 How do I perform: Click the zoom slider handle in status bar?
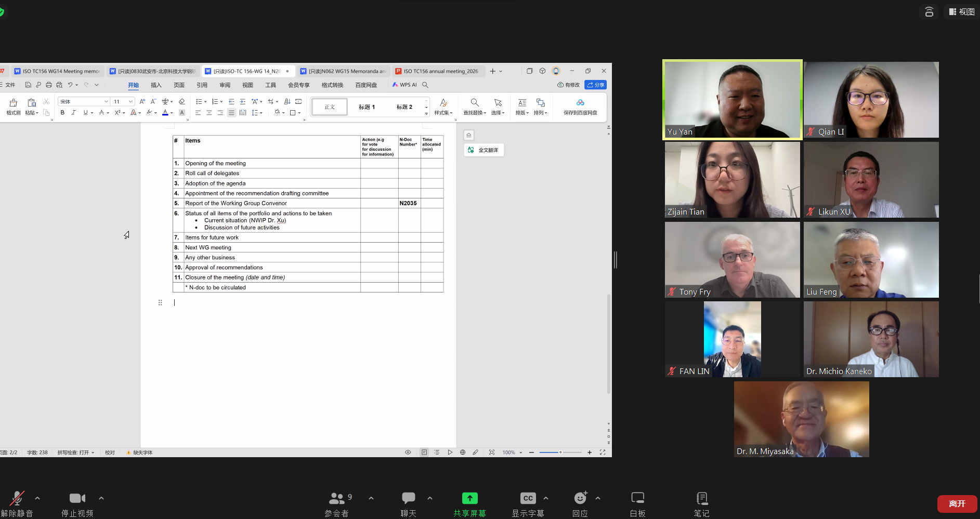click(560, 453)
